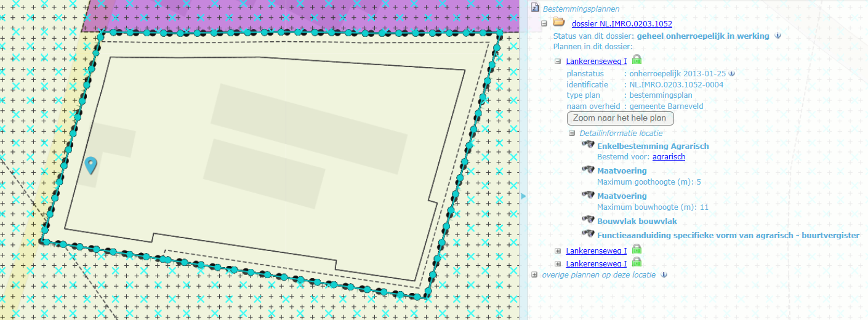868x320 pixels.
Task: Open the last Lankerenseweg I link
Action: click(596, 264)
